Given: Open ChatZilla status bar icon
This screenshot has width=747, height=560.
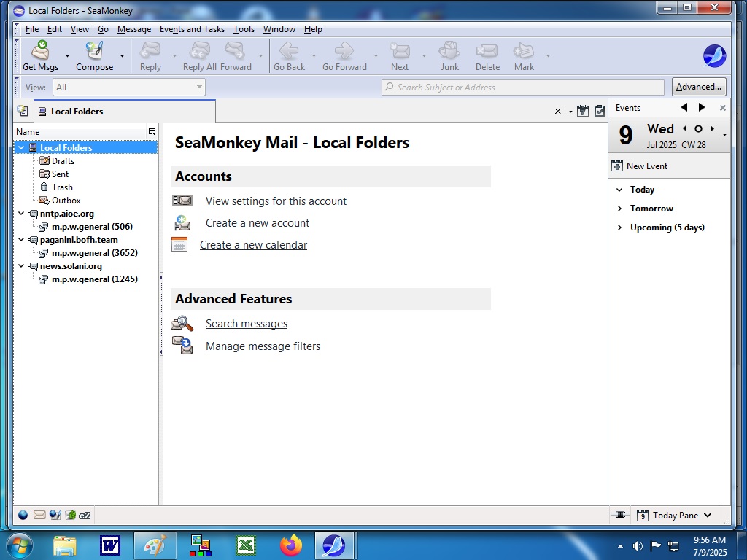Looking at the screenshot, I should pos(85,515).
